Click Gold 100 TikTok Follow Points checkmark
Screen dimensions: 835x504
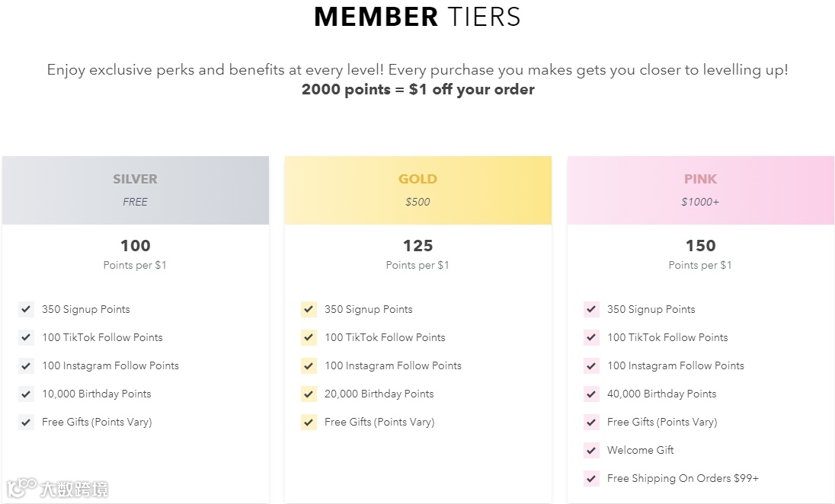309,337
